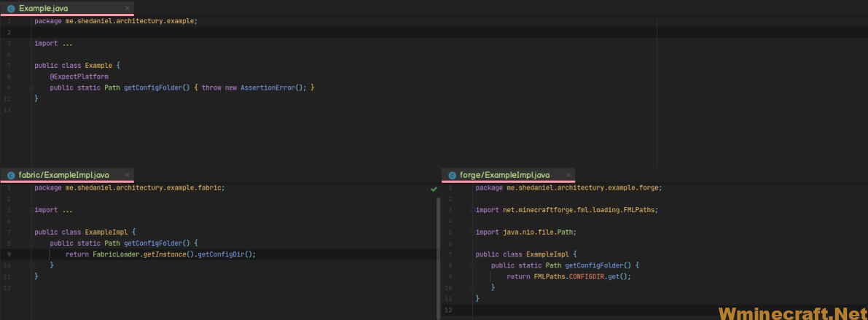Viewport: 868px width, 320px height.
Task: Click the Java class icon on Example.java tab
Action: (11, 9)
